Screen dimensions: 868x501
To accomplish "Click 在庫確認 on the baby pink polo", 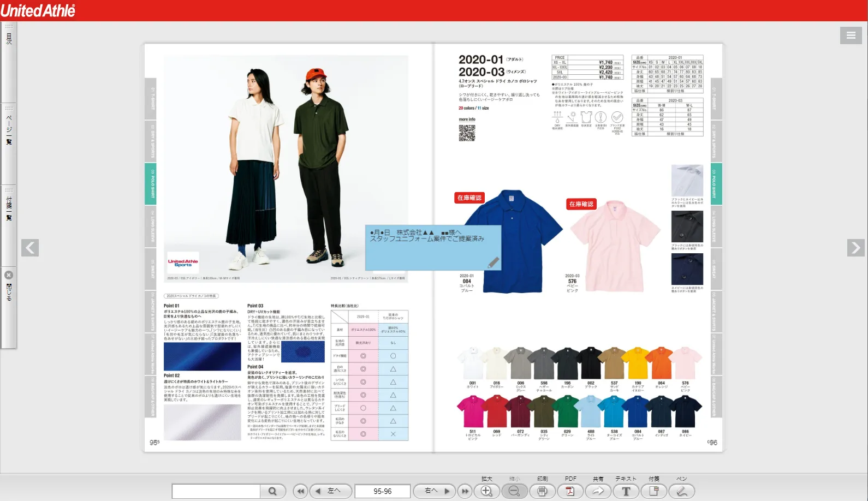I will pyautogui.click(x=581, y=204).
